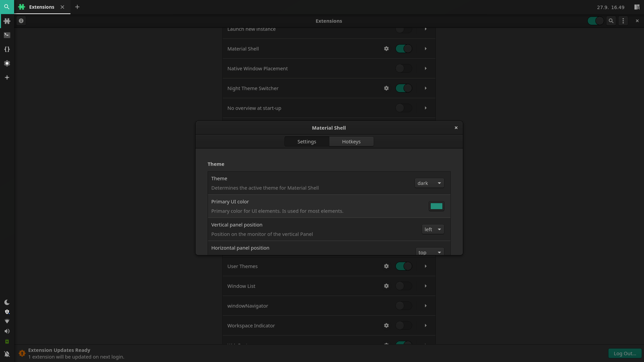Switch to the Hotkeys tab
Viewport: 644px width, 362px height.
pos(351,141)
